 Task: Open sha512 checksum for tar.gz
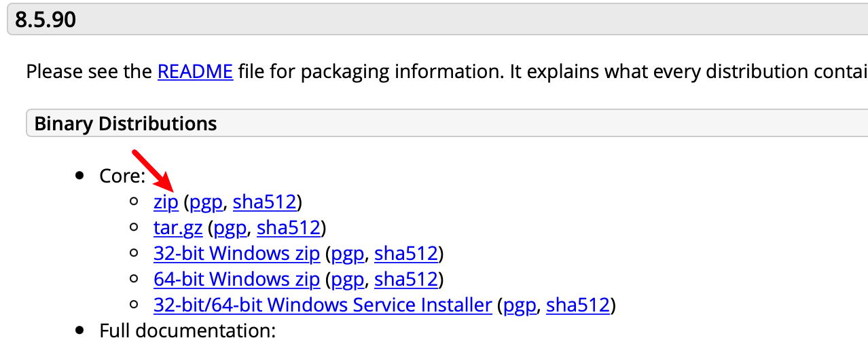point(289,228)
